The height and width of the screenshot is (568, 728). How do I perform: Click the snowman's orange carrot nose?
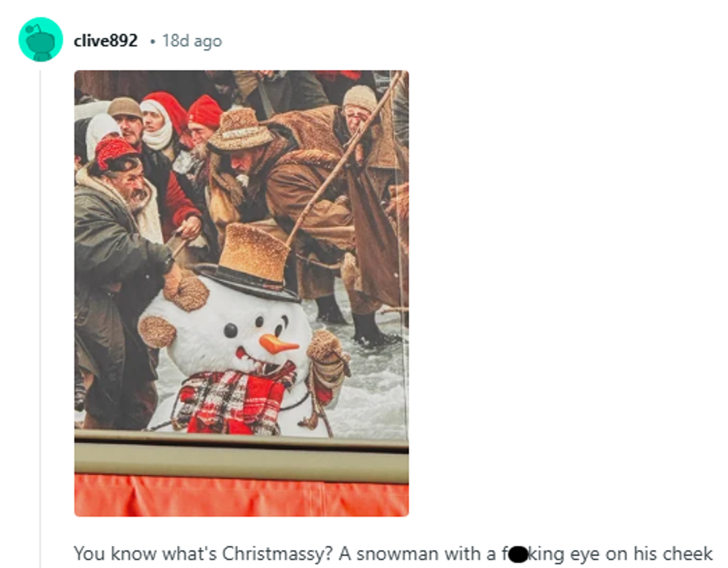[278, 344]
